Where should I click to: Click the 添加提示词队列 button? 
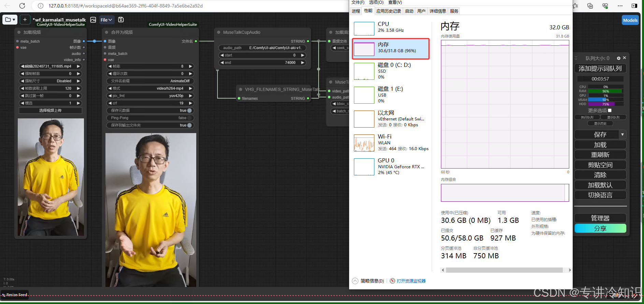[x=600, y=69]
